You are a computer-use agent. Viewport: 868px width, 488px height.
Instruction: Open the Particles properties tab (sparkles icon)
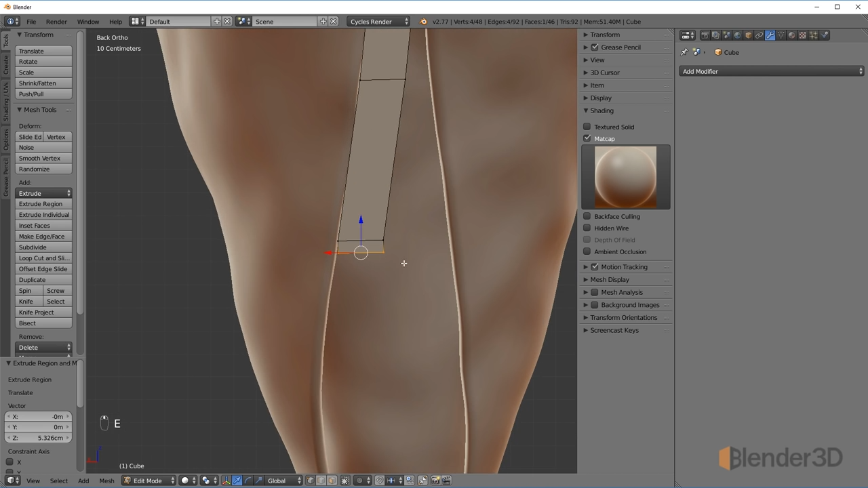click(x=813, y=35)
